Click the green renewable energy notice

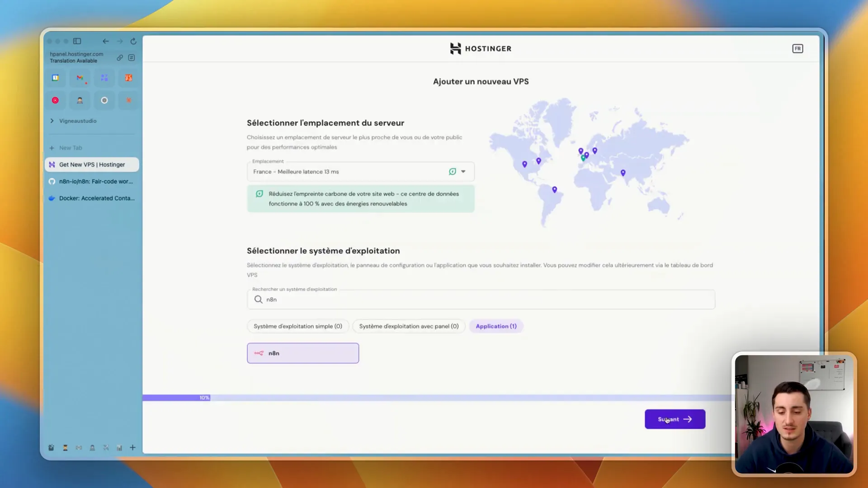361,199
